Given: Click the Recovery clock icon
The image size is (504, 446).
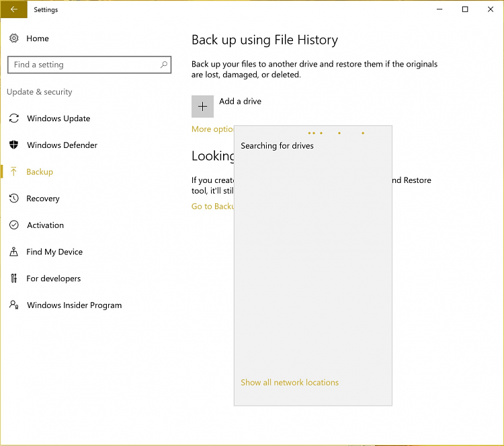Looking at the screenshot, I should click(14, 198).
